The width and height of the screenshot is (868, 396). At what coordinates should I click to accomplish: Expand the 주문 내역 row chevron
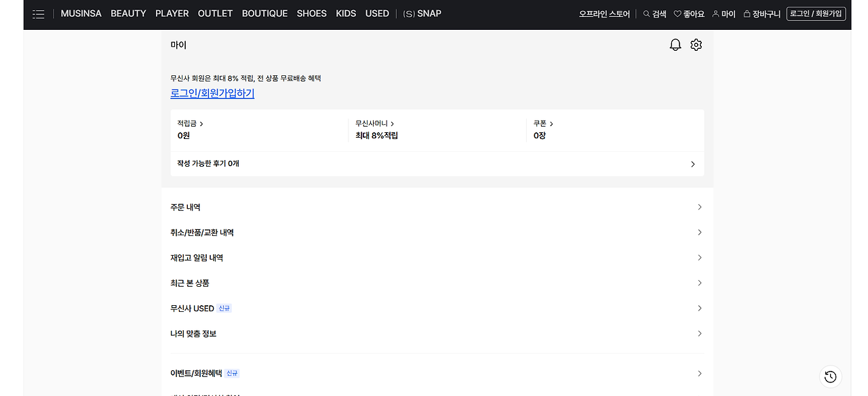(x=700, y=207)
